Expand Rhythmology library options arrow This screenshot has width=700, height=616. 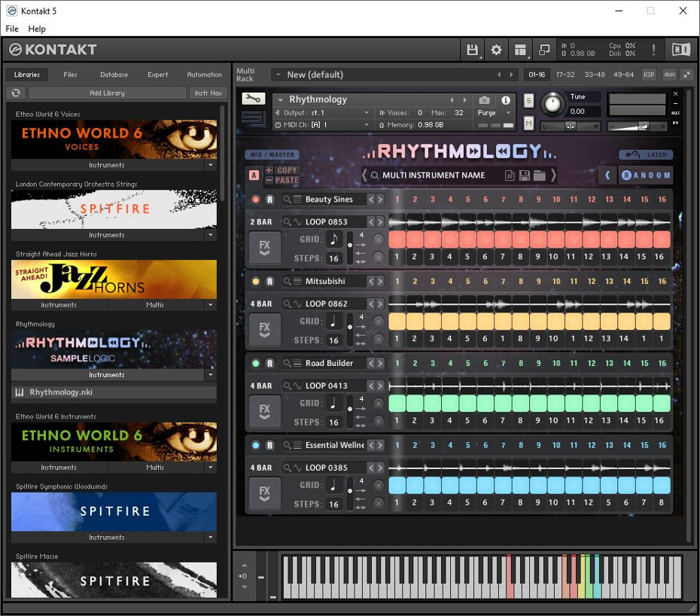210,374
